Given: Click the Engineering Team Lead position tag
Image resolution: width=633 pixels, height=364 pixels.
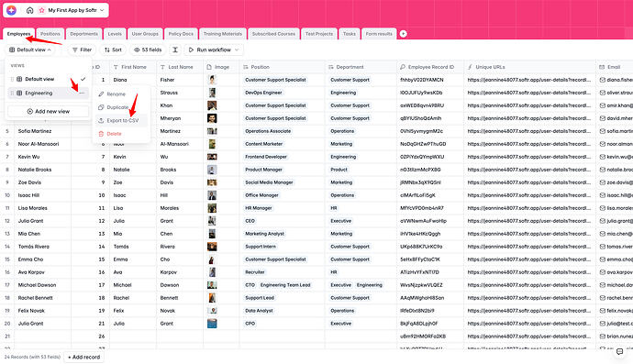Looking at the screenshot, I should pos(285,285).
